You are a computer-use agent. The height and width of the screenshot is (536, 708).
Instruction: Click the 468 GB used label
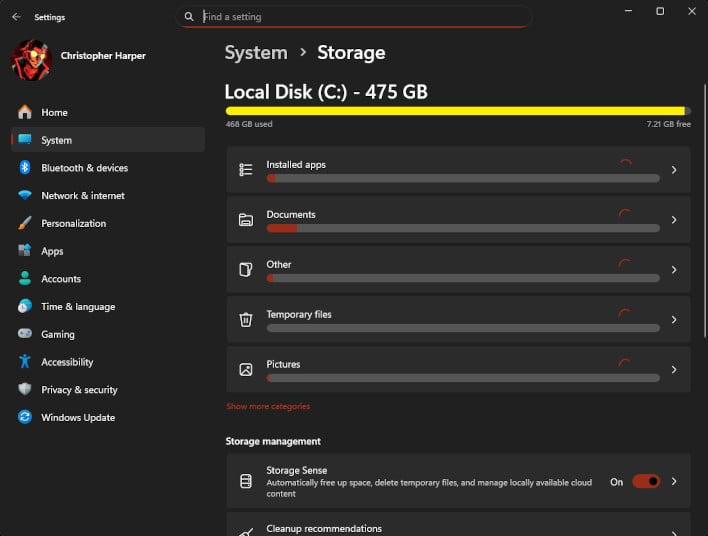[249, 124]
